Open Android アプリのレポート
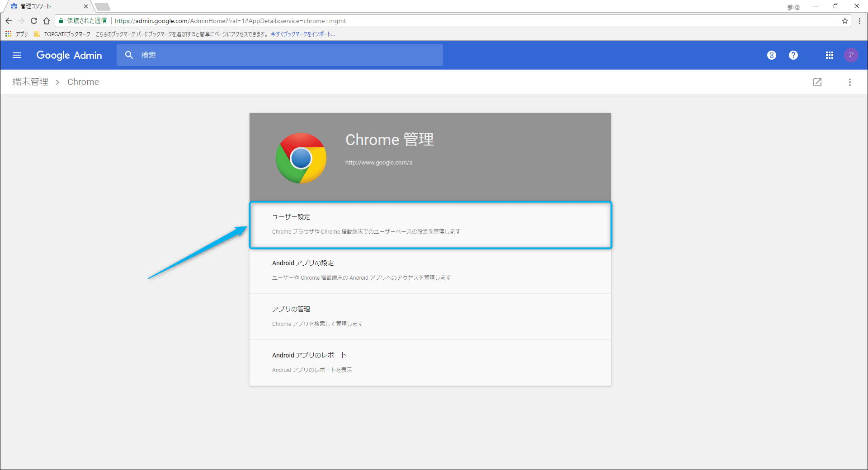Screen dimensions: 868x470 (430, 362)
